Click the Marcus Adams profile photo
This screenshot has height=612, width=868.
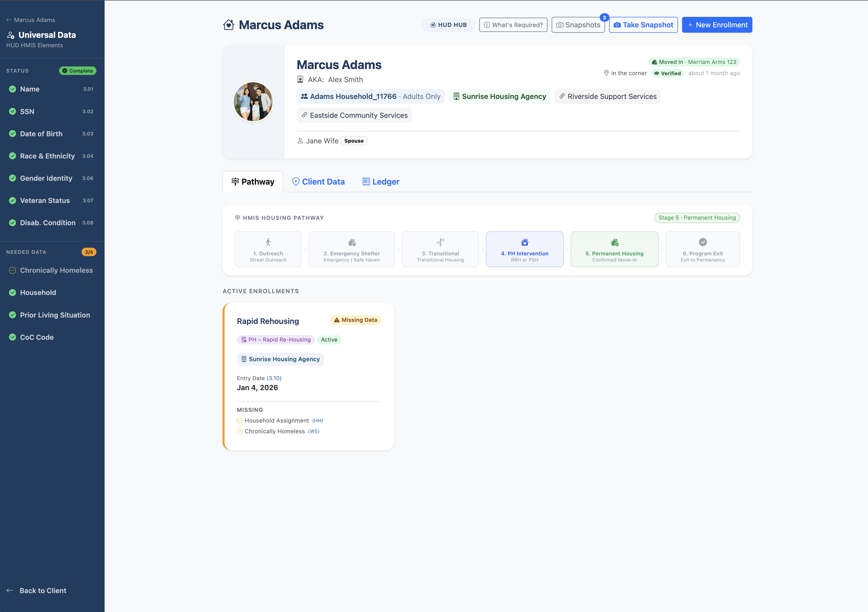click(x=253, y=102)
